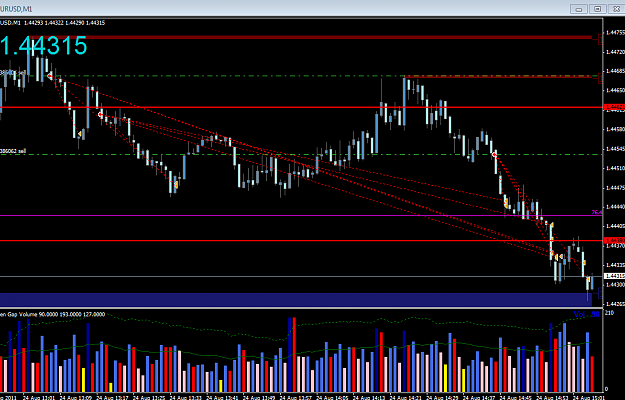Screen dimensions: 625x400
Task: Click 1.44475 on the price scale
Action: click(x=615, y=188)
